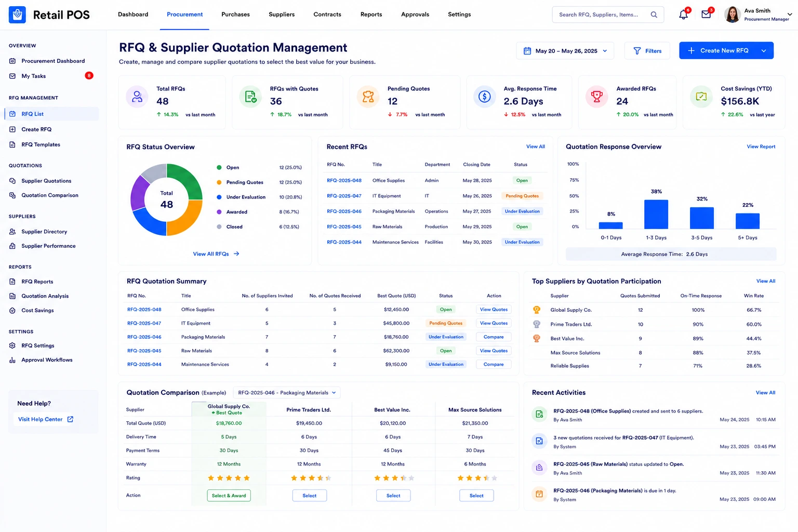The image size is (798, 532).
Task: Click the RFQ-2025-046 due activity calendar icon
Action: tap(539, 494)
